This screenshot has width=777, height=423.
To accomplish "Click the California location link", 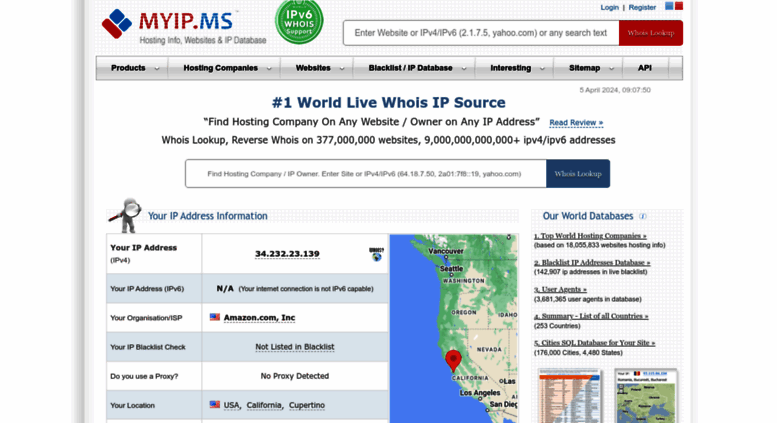I will click(264, 405).
